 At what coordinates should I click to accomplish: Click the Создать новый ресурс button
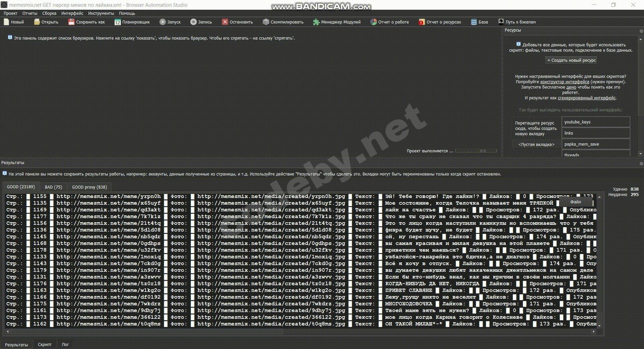tap(572, 60)
